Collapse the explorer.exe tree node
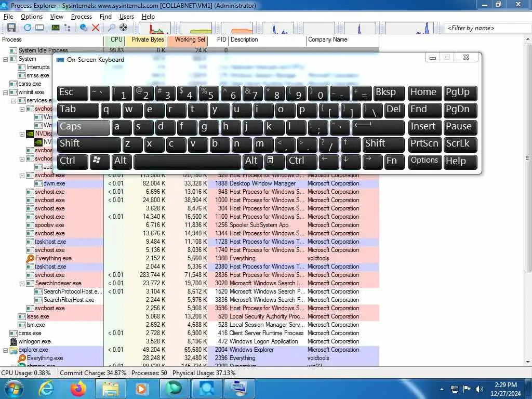The image size is (532, 399). tap(5, 350)
